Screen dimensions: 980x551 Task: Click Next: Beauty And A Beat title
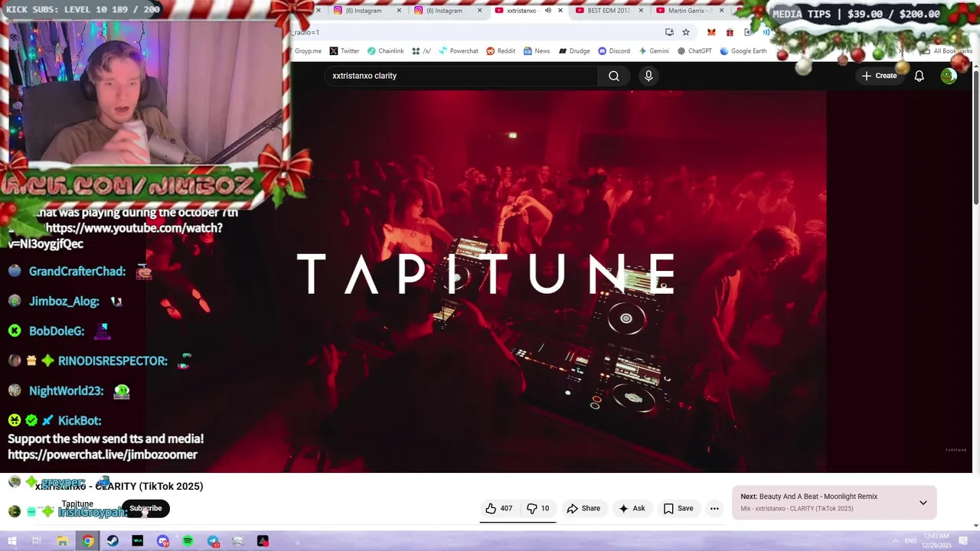click(808, 497)
